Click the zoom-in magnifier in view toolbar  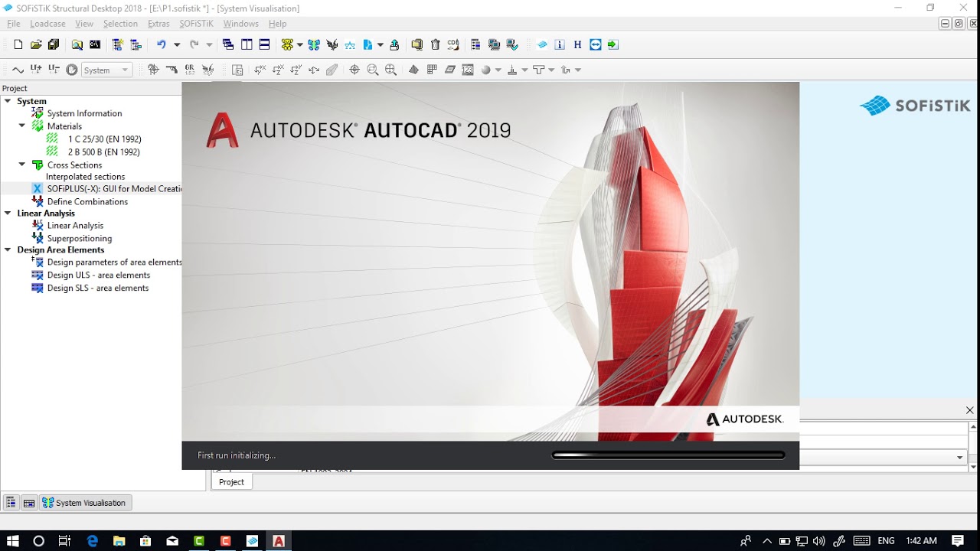pos(390,70)
